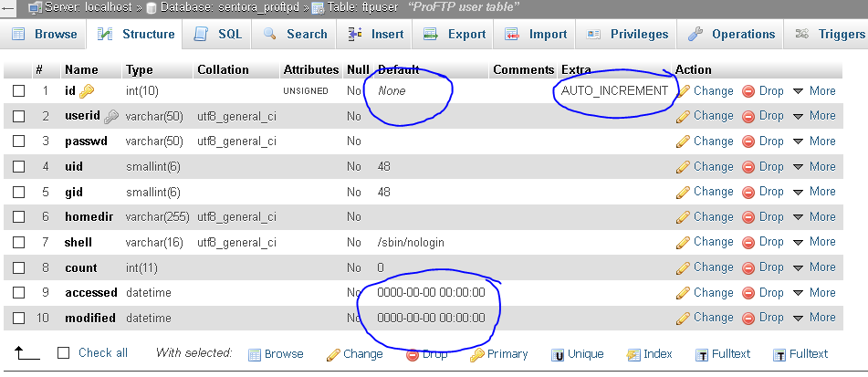Click the Unique icon in the With selected bar
This screenshot has height=377, width=868.
click(558, 355)
